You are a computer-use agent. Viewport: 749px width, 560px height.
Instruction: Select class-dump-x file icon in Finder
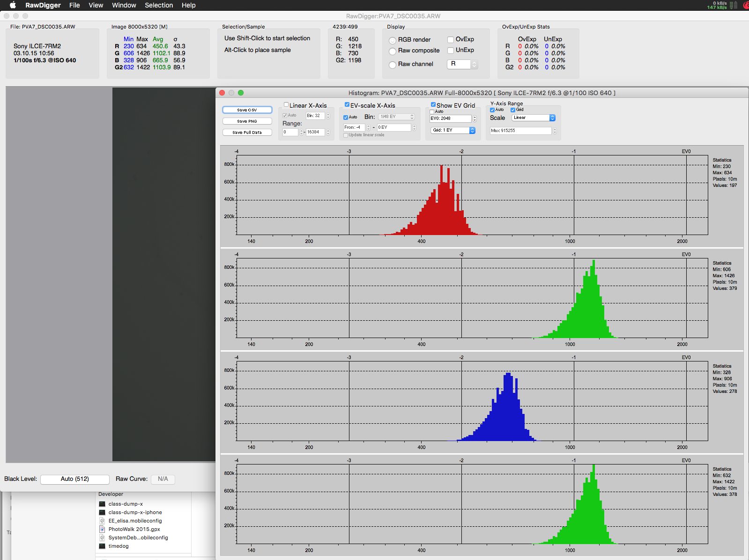click(102, 504)
